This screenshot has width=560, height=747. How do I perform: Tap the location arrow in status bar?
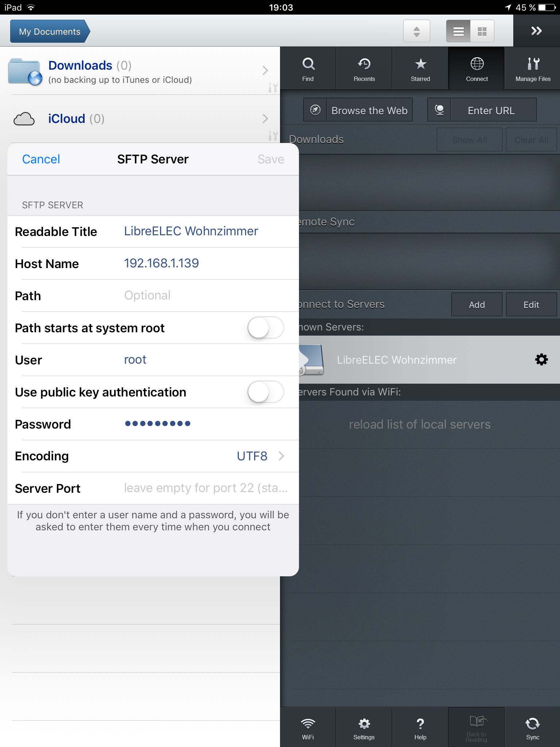click(508, 7)
